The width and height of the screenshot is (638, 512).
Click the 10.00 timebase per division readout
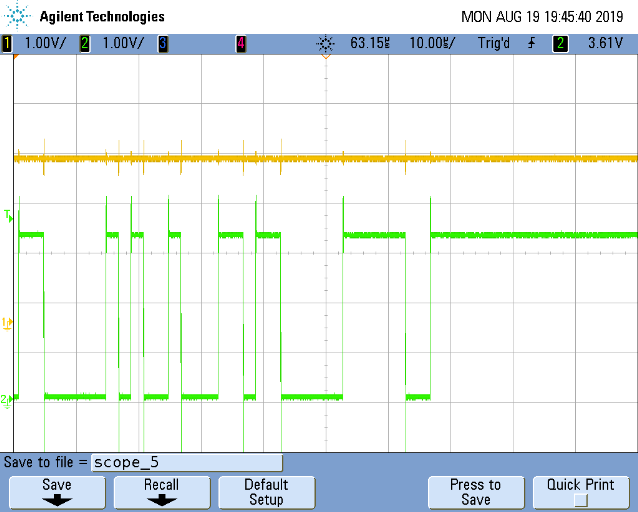click(432, 43)
